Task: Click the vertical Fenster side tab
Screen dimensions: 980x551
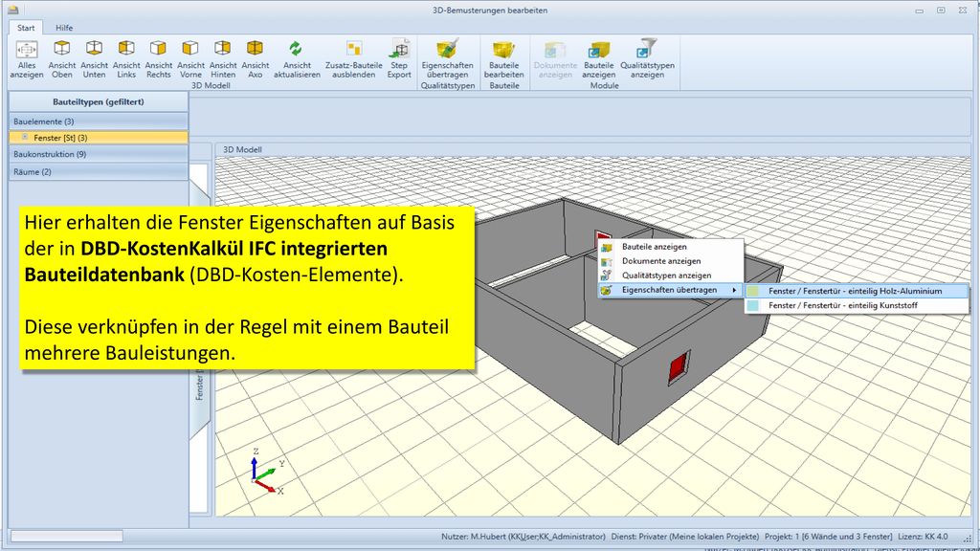Action: [199, 385]
